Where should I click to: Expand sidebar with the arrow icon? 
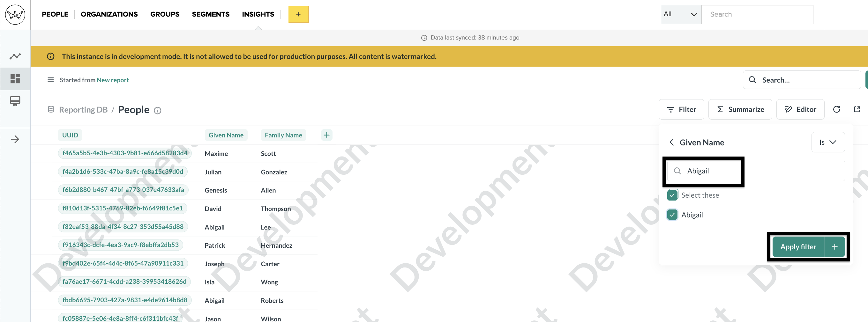click(15, 139)
